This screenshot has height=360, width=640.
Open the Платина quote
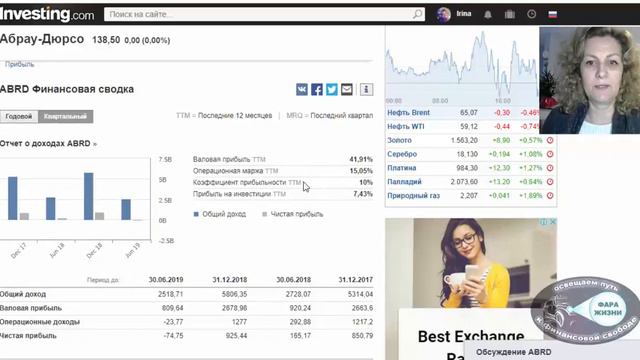click(x=402, y=168)
